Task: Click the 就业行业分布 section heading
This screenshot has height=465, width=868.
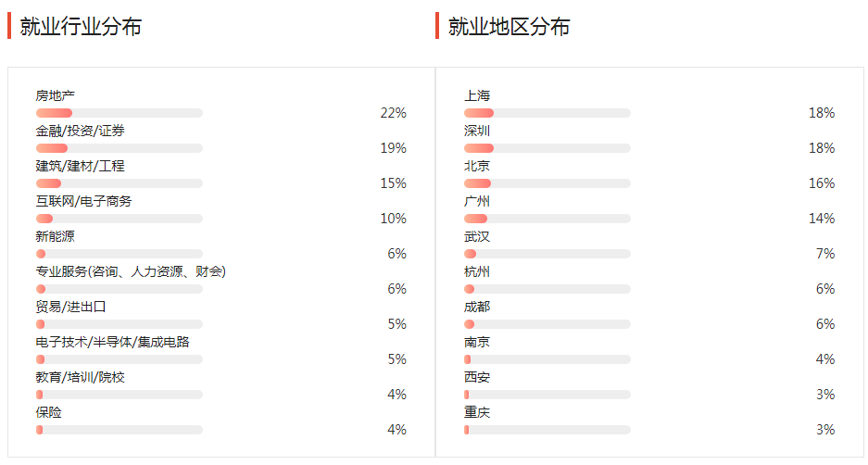Action: tap(81, 27)
